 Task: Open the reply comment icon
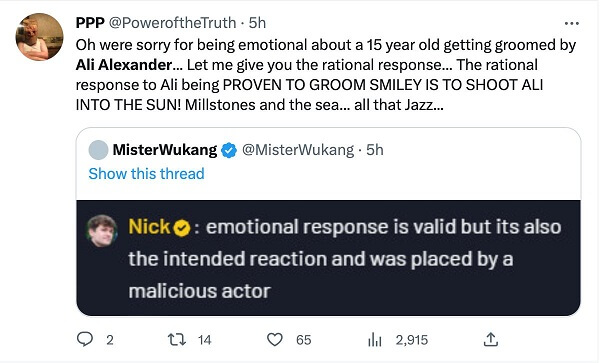85,339
